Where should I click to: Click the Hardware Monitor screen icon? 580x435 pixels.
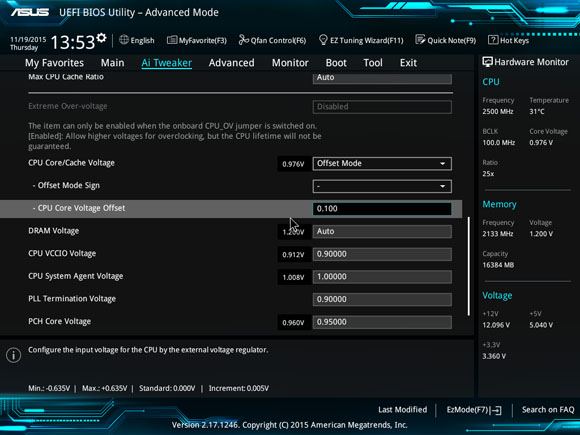[x=487, y=62]
